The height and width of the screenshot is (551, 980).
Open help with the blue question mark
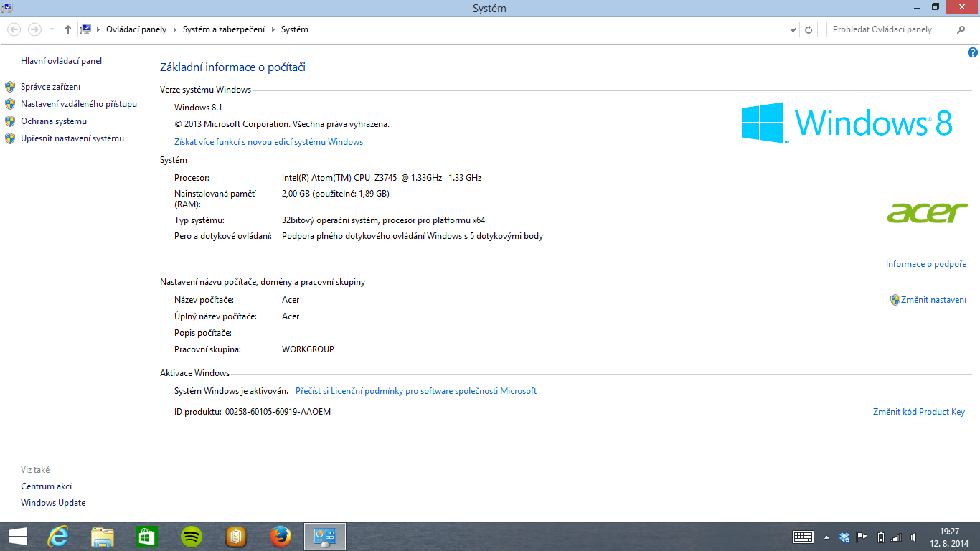(973, 52)
